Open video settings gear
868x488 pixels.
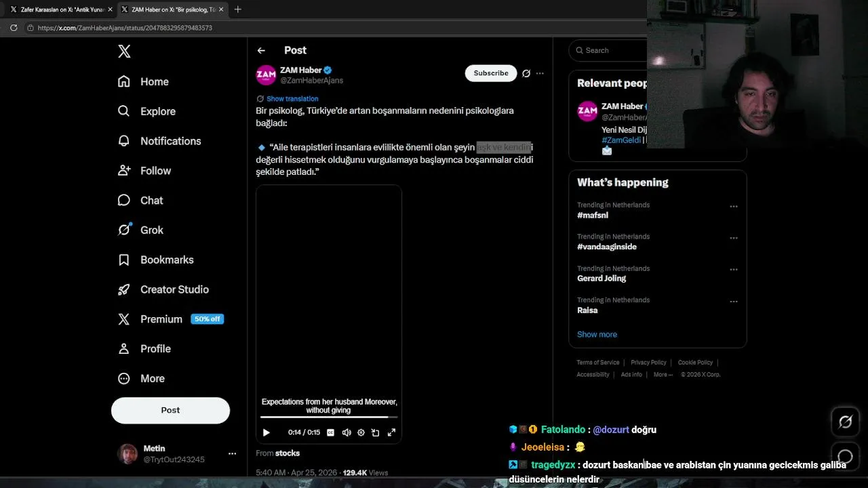361,432
